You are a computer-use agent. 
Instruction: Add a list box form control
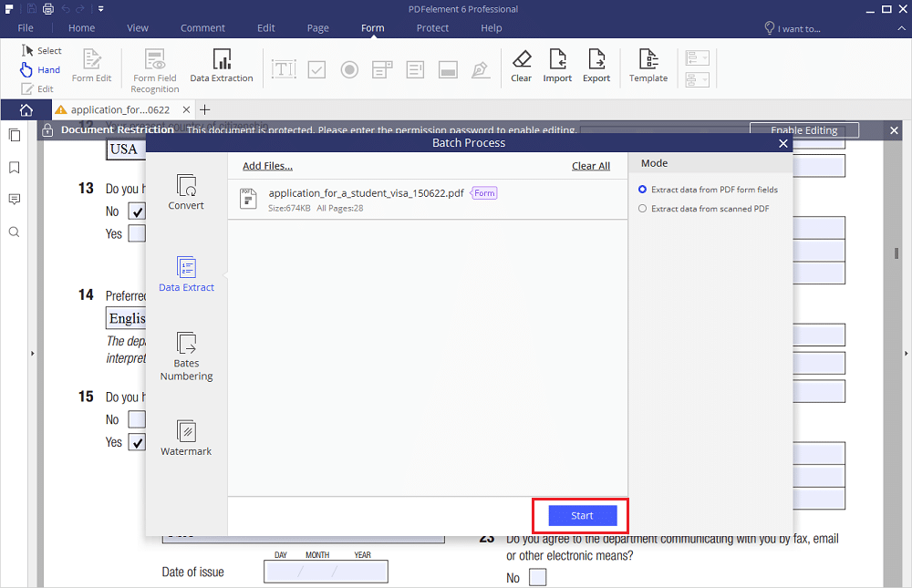[415, 70]
